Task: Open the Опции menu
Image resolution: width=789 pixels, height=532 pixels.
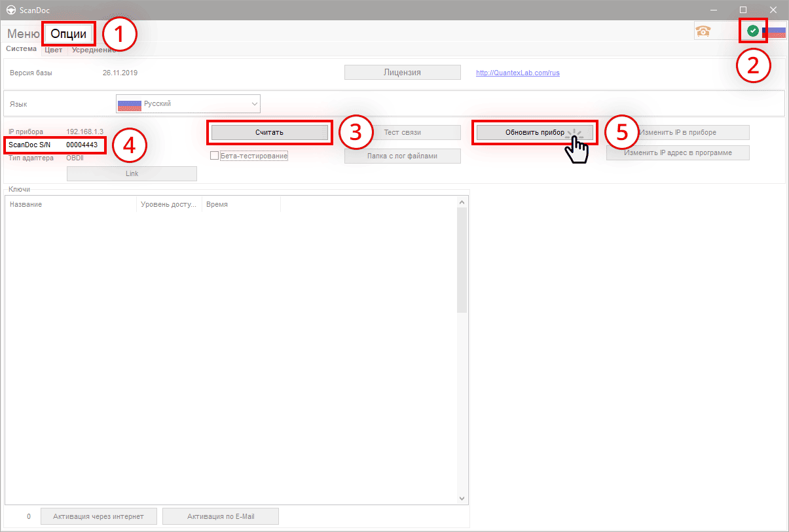Action: [x=68, y=33]
